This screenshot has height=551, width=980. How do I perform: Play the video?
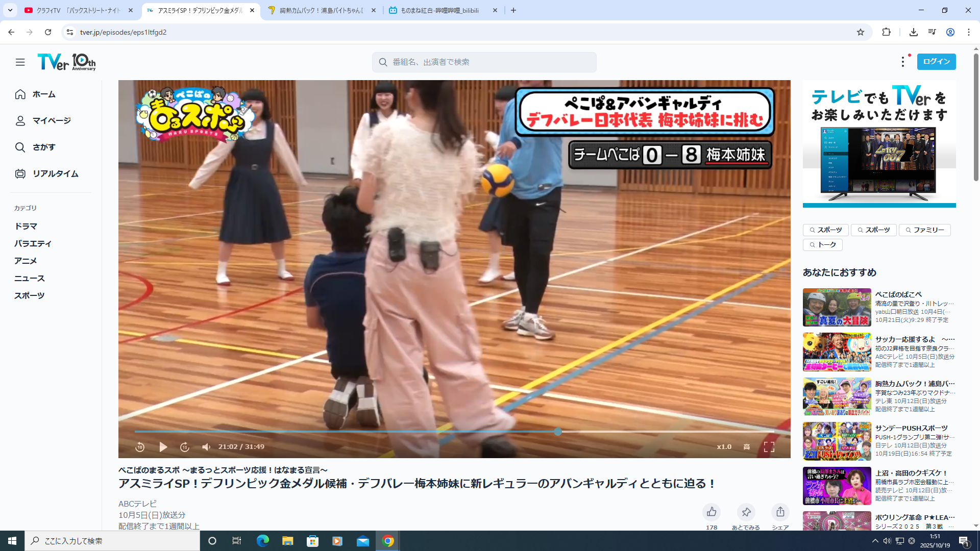coord(163,447)
